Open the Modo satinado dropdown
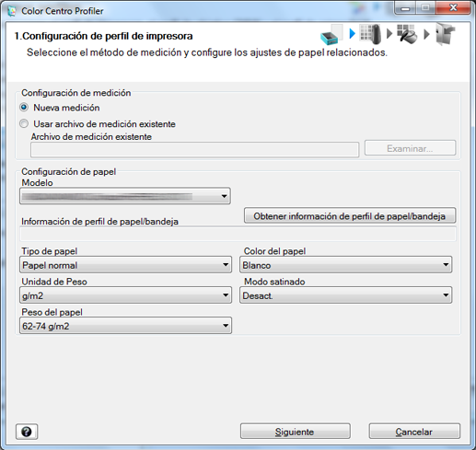This screenshot has height=450, width=476. [x=345, y=295]
